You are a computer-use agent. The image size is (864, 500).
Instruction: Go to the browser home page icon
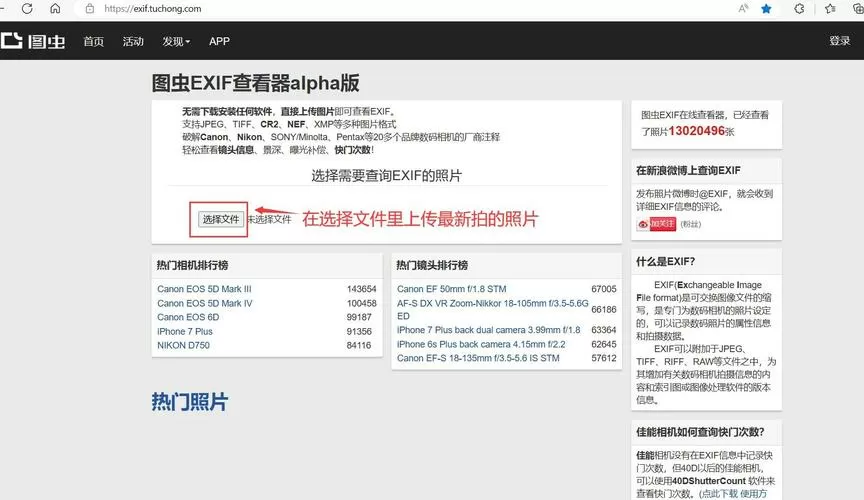[x=55, y=9]
